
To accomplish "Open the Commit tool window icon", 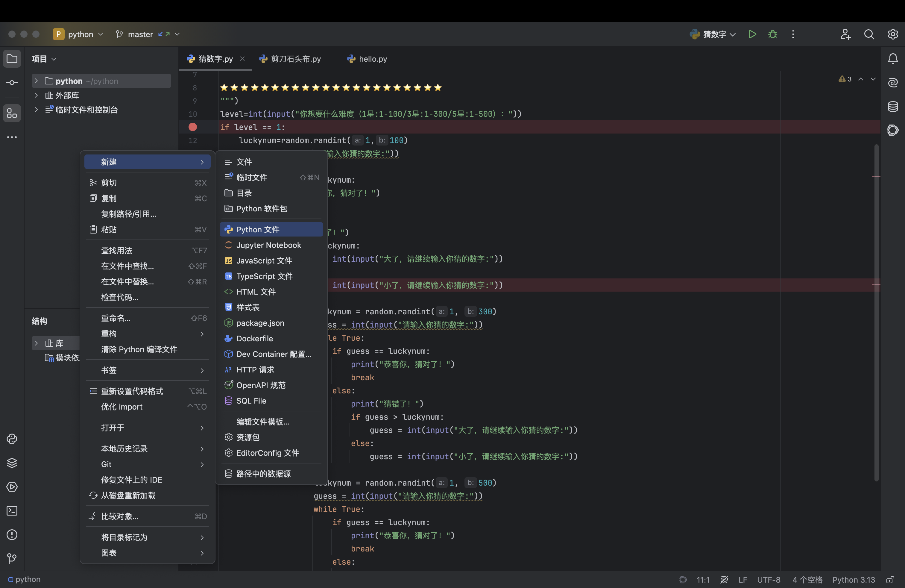I will point(12,83).
